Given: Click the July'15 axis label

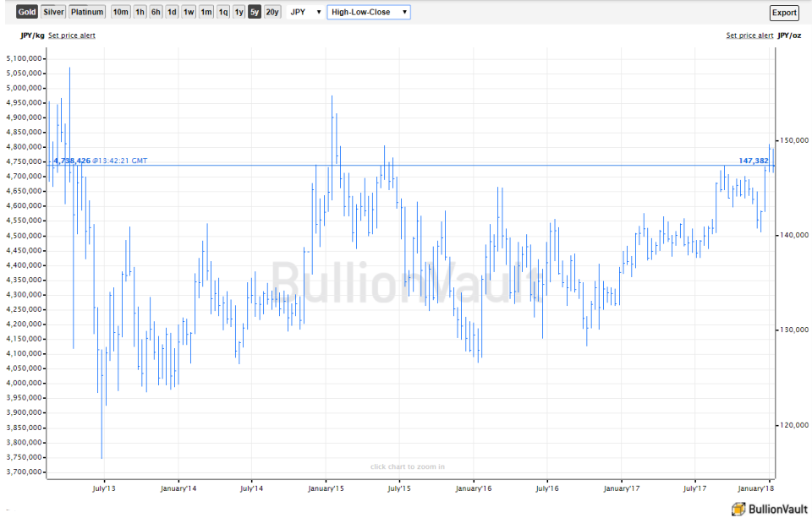Looking at the screenshot, I should click(x=399, y=488).
